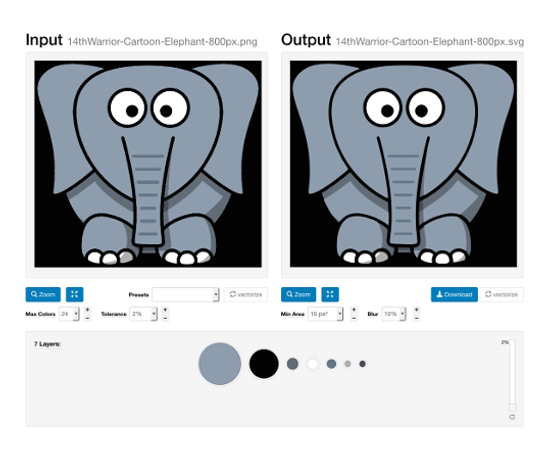This screenshot has height=460, width=550.
Task: Click the fullscreen expand icon under Output
Action: pyautogui.click(x=330, y=294)
